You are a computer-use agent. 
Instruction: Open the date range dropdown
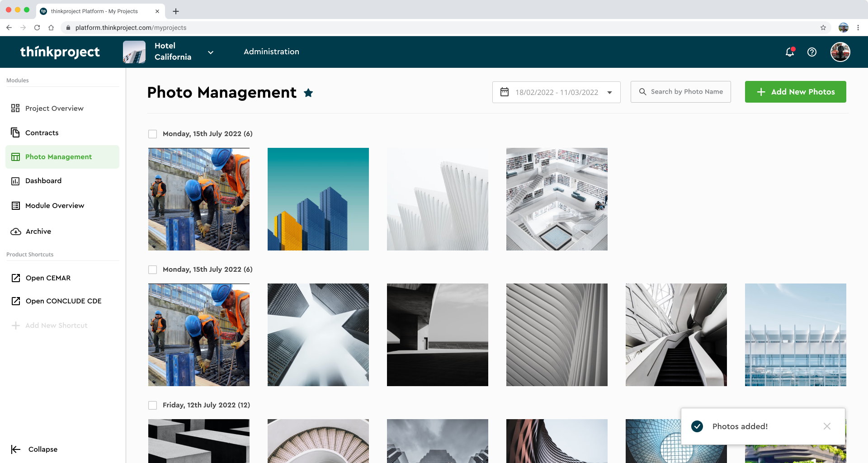point(610,92)
